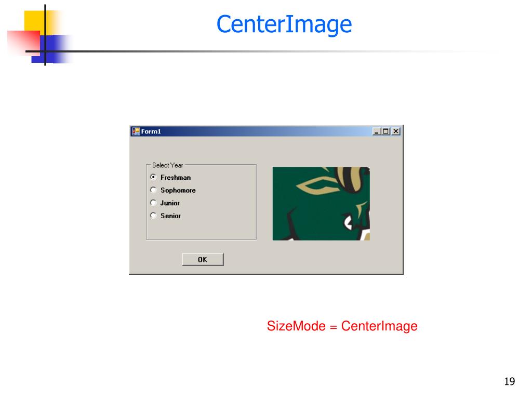This screenshot has width=532, height=399.
Task: Click the green bull mascot picture
Action: pos(321,204)
